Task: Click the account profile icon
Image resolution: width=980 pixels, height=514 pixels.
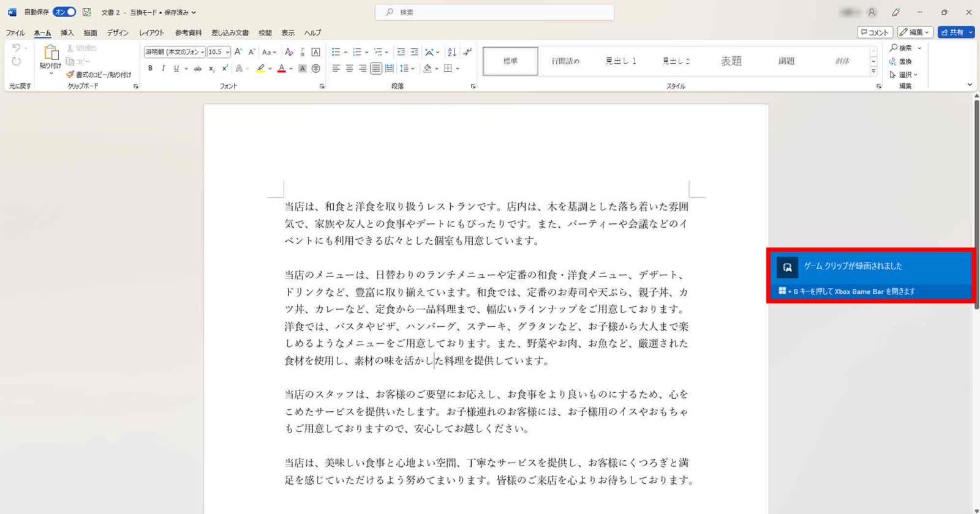Action: pyautogui.click(x=872, y=12)
